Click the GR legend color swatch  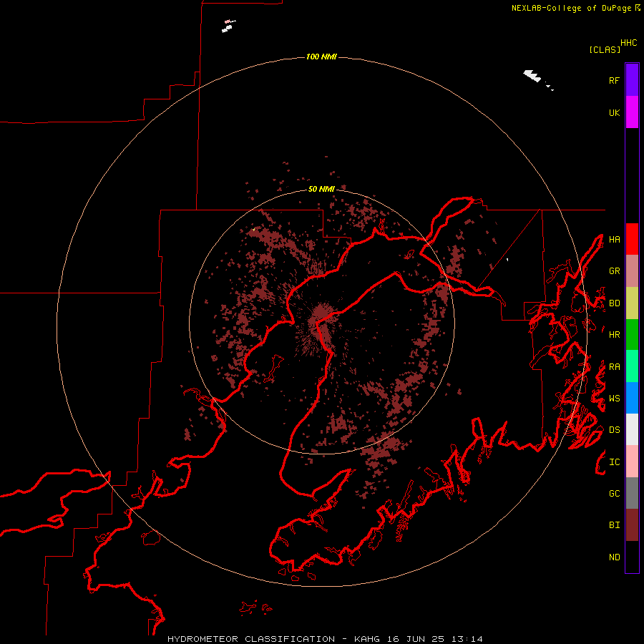coord(632,271)
